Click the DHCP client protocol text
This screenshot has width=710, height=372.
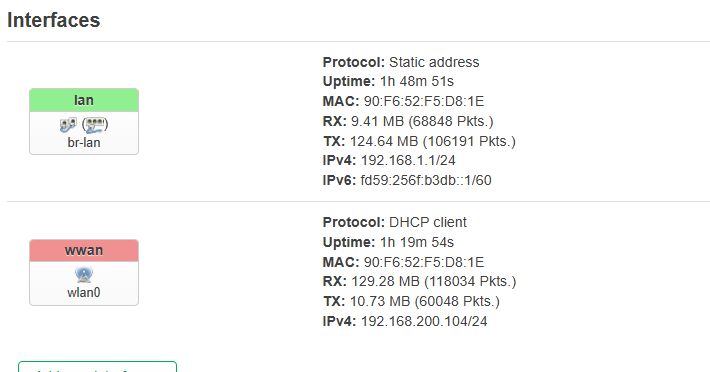[427, 222]
